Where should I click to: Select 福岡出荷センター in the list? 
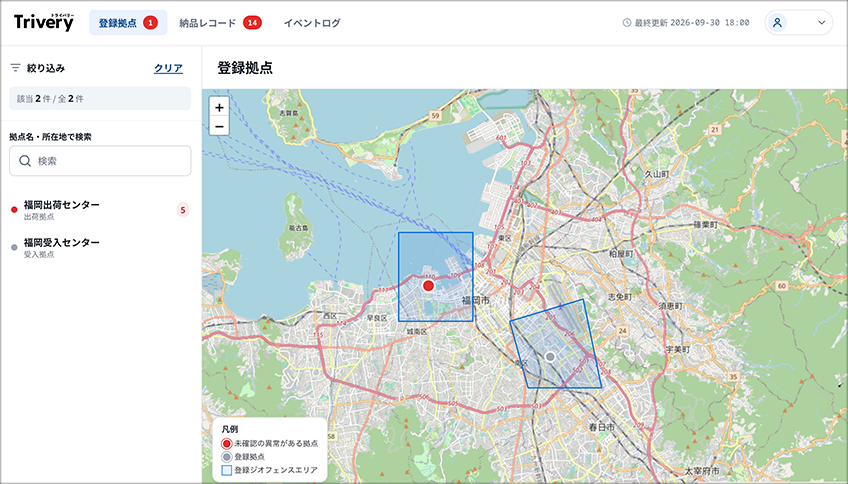coord(100,210)
